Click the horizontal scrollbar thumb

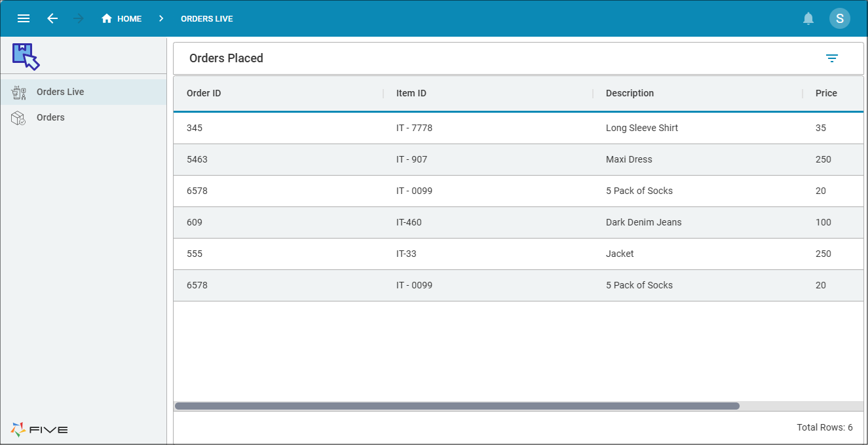coord(457,406)
